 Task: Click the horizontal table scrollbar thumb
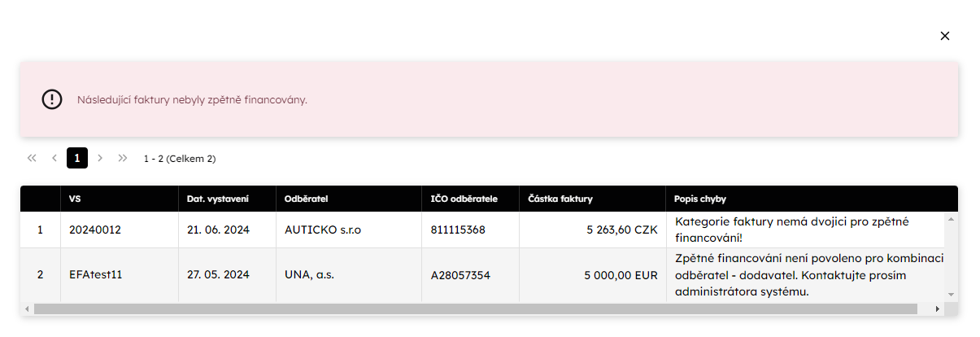pyautogui.click(x=475, y=309)
